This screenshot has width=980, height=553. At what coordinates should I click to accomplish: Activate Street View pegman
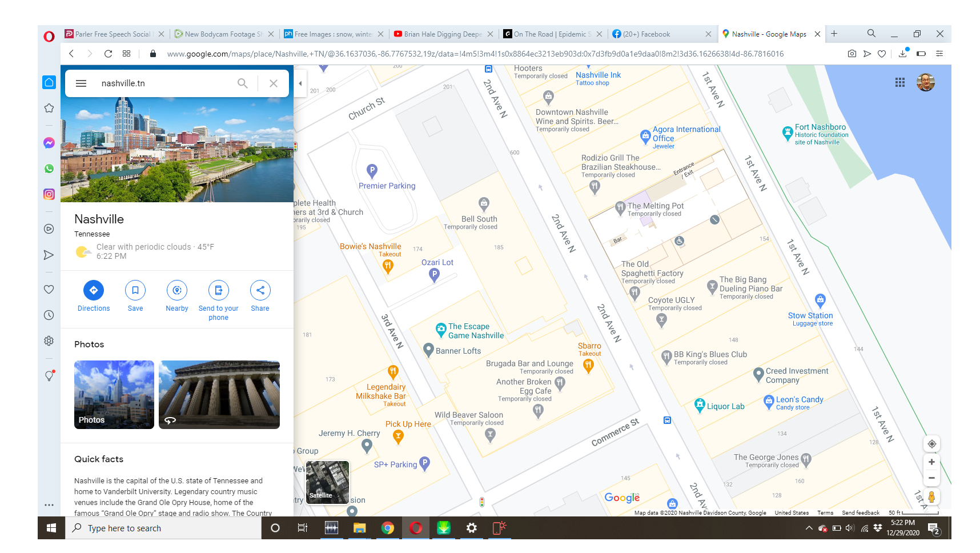pos(931,497)
